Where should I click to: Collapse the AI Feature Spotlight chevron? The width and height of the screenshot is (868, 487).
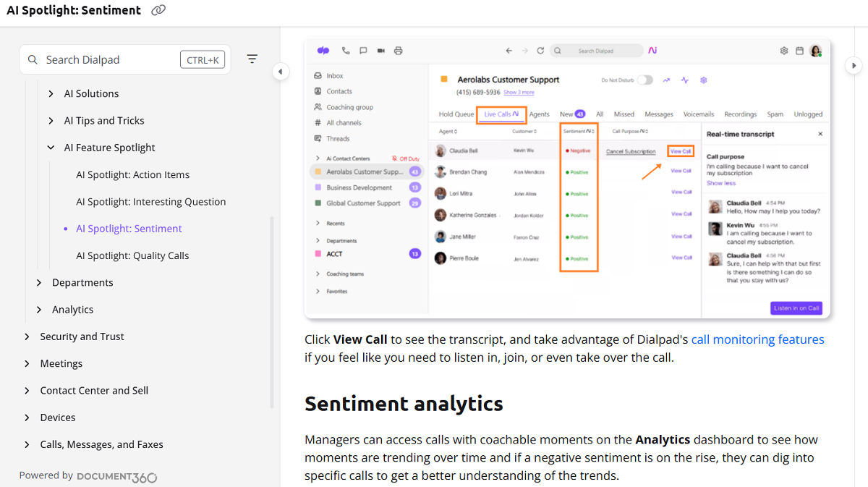(51, 148)
